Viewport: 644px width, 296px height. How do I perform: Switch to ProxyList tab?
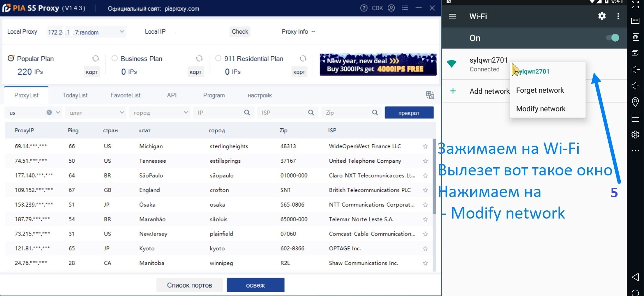point(26,95)
